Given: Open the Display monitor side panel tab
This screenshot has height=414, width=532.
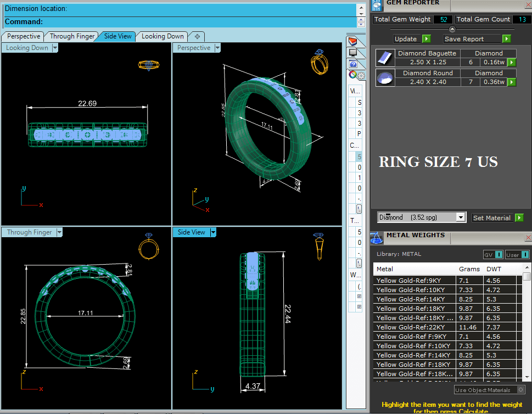Looking at the screenshot, I should pyautogui.click(x=353, y=53).
